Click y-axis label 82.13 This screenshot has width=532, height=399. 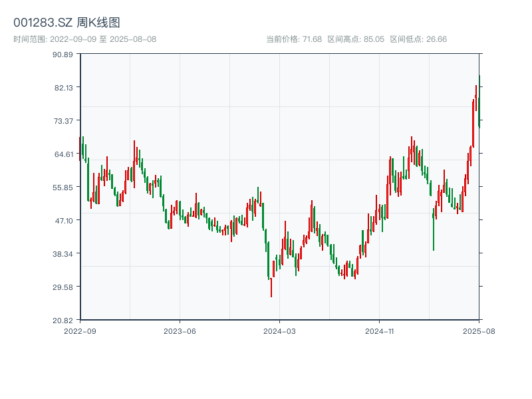(64, 88)
